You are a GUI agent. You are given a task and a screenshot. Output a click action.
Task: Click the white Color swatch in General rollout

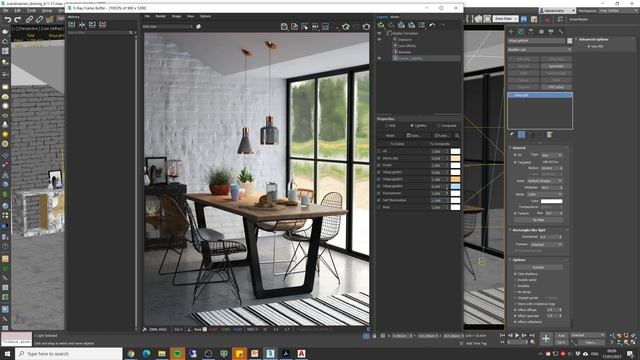(x=551, y=201)
